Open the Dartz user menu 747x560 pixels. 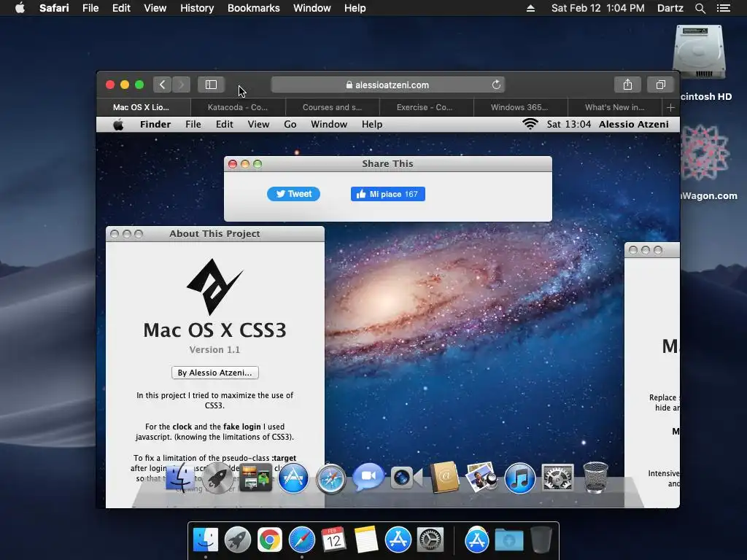pos(670,8)
